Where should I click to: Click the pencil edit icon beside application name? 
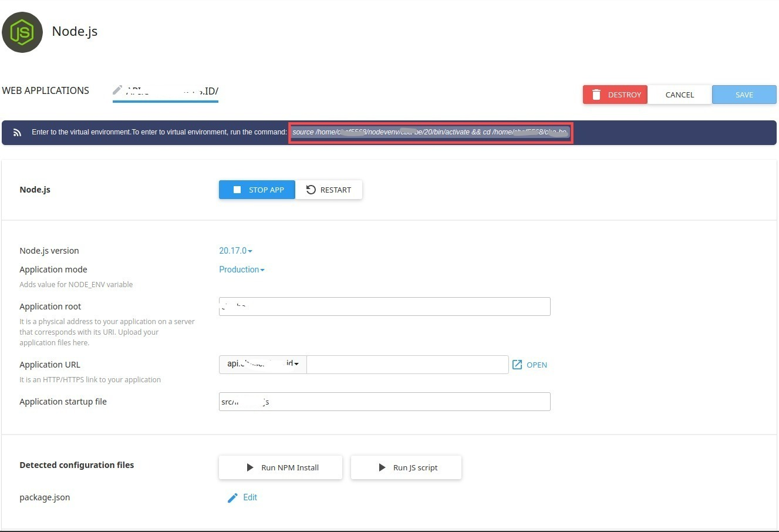[x=117, y=90]
